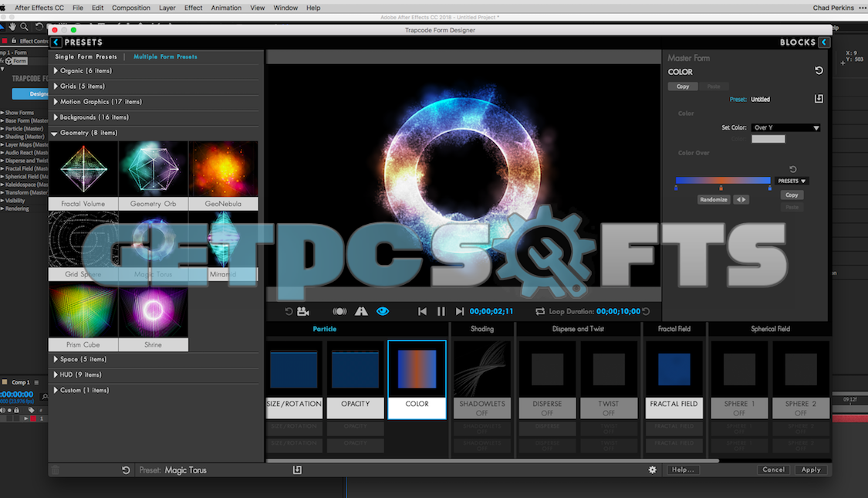Expand the Organic presets group
Screen dimensions: 868x498
56,71
